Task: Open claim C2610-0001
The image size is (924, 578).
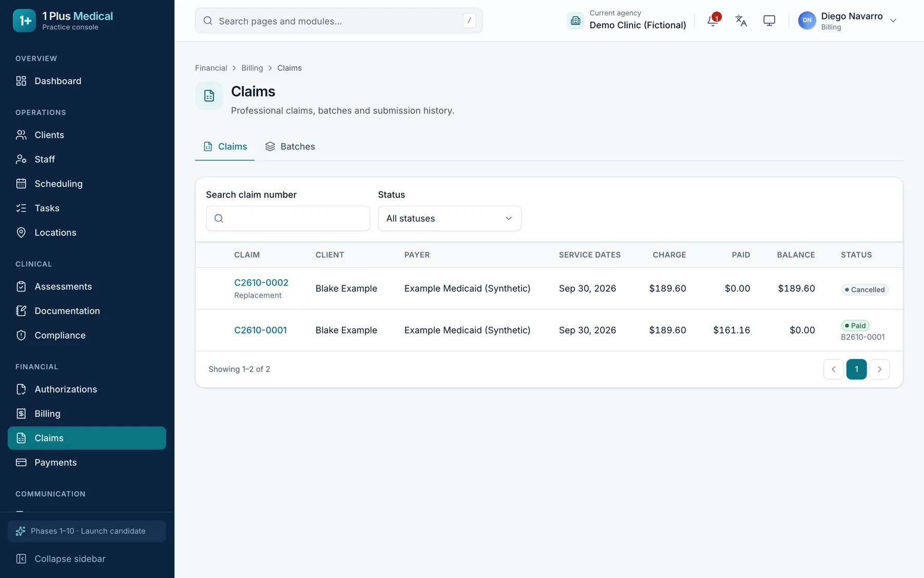Action: [x=260, y=330]
